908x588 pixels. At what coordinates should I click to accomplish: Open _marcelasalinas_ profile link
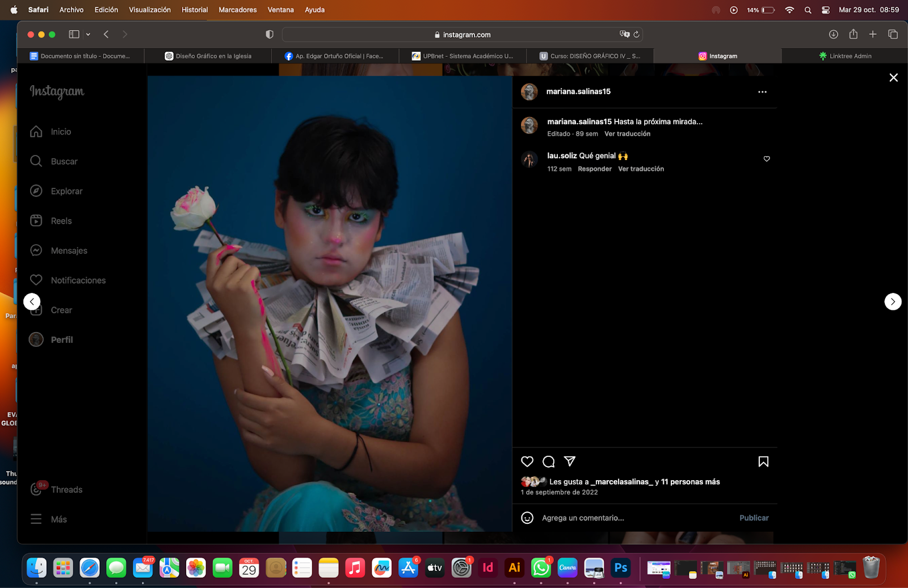[621, 482]
